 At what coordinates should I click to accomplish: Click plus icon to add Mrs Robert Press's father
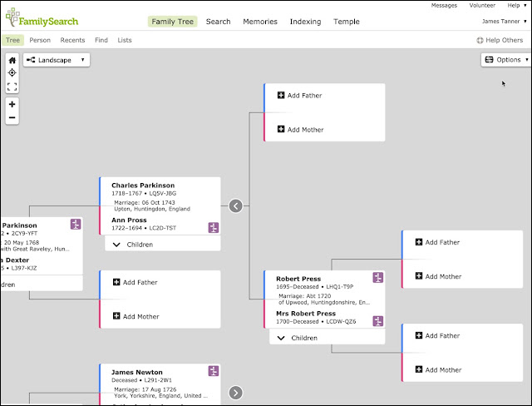coord(419,335)
